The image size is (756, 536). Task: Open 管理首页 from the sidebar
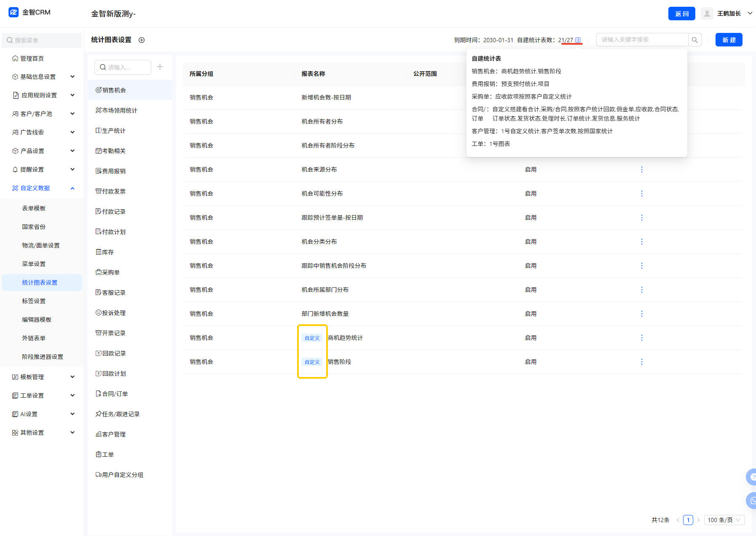coord(32,59)
